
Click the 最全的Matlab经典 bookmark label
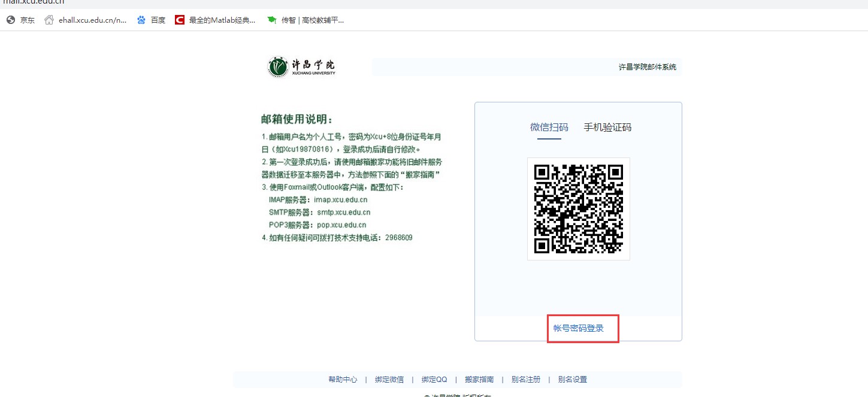[x=222, y=20]
